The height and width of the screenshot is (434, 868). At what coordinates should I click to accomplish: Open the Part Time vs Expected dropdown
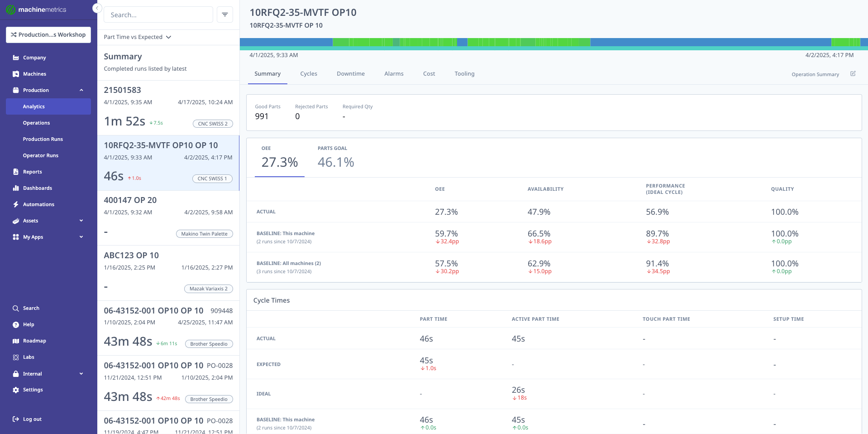click(138, 37)
